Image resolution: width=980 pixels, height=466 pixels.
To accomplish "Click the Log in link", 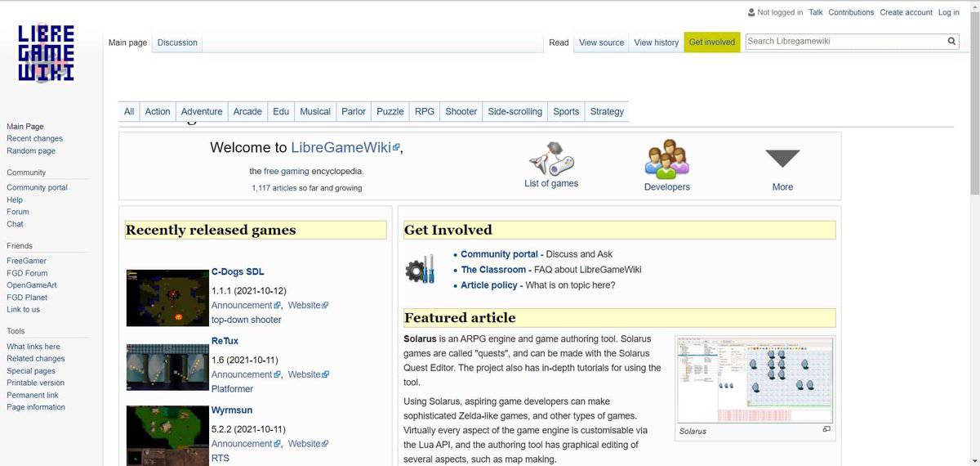I will (949, 12).
